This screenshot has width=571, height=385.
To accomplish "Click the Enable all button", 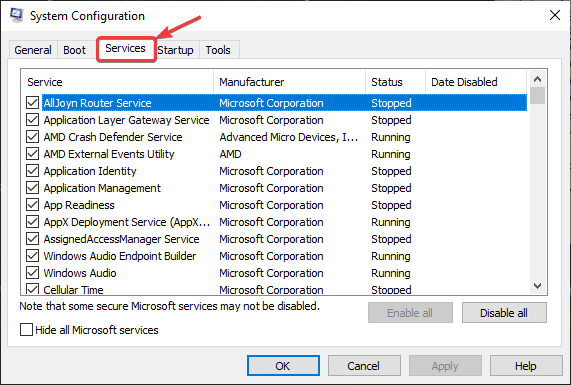I will pyautogui.click(x=410, y=313).
